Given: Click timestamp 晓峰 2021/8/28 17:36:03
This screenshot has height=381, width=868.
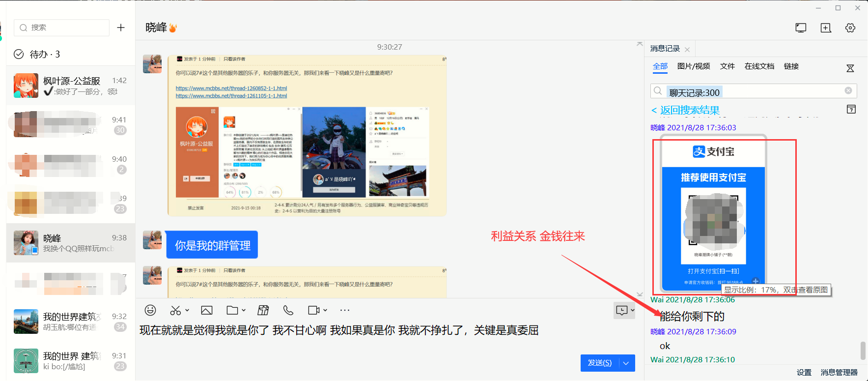Looking at the screenshot, I should coord(694,128).
